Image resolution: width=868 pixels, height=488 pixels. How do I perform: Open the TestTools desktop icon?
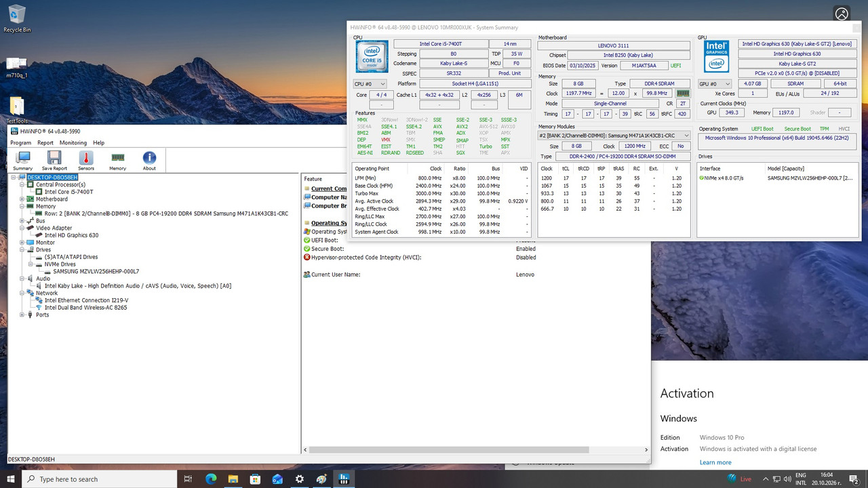point(17,110)
